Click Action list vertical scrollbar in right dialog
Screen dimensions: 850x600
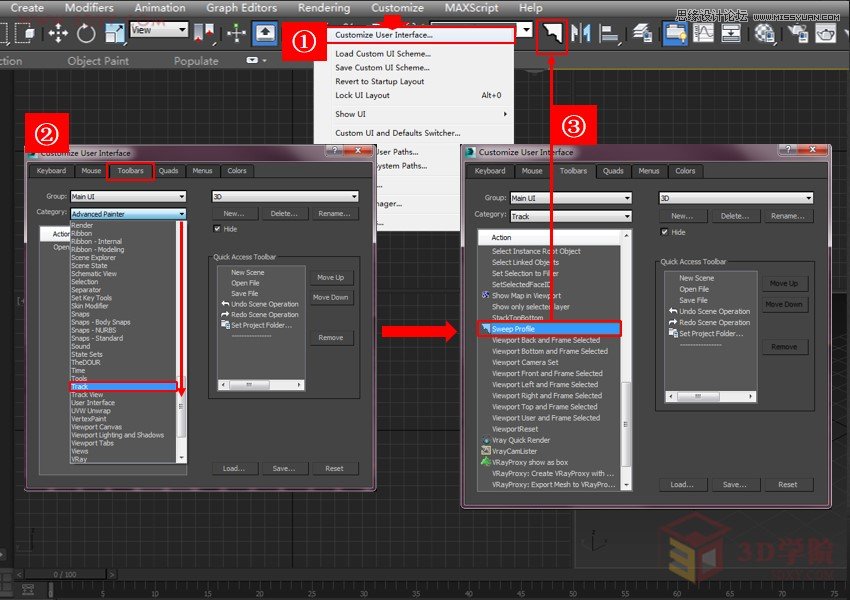(626, 360)
